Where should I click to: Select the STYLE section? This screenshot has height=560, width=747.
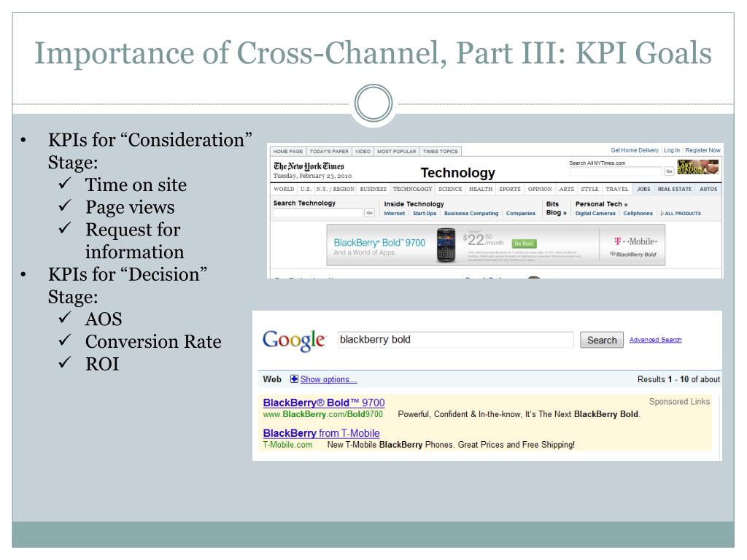coord(589,189)
